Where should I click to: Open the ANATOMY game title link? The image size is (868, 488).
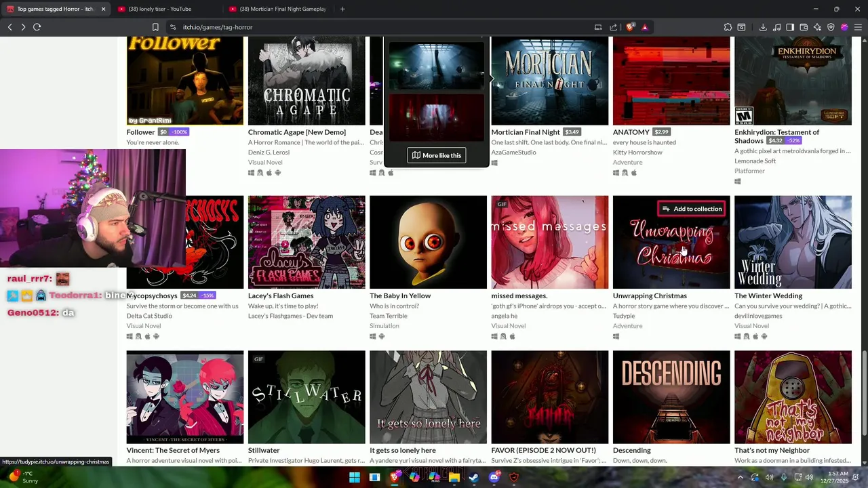(x=631, y=132)
